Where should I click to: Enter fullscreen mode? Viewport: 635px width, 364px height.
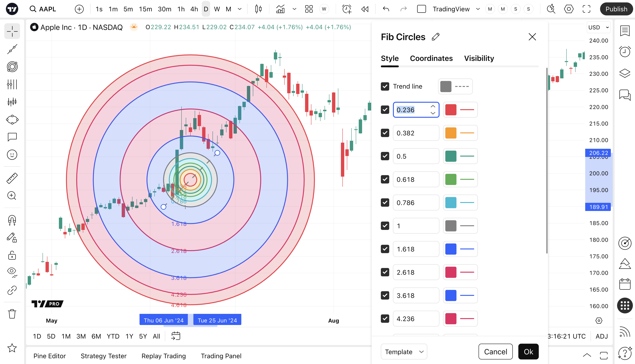(x=586, y=9)
